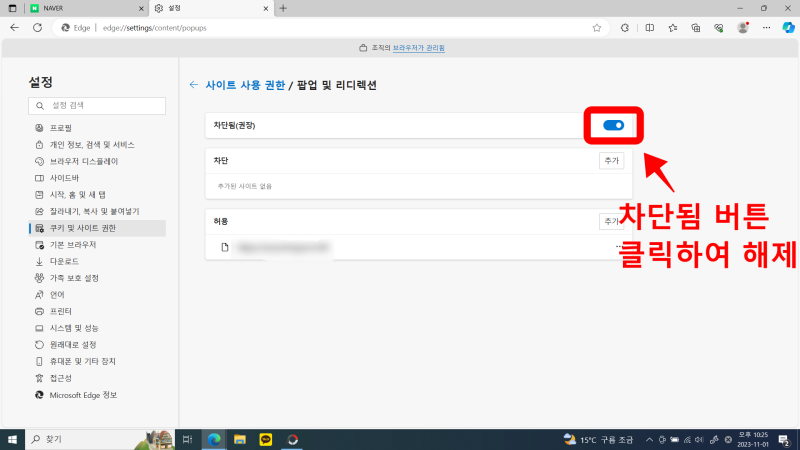Open 시작, 홈 및 새 탭 section
Viewport: 800px width, 450px height.
(97, 195)
